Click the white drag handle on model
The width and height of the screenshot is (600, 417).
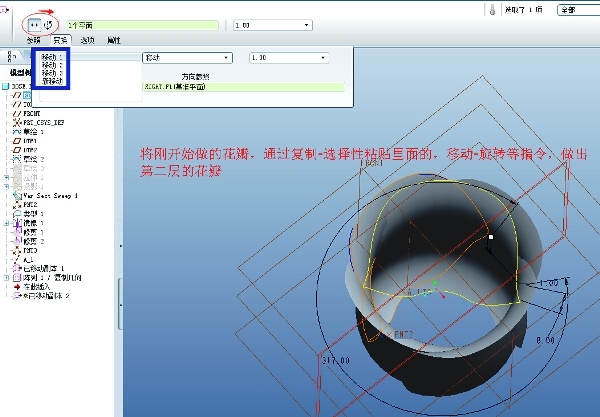[491, 237]
